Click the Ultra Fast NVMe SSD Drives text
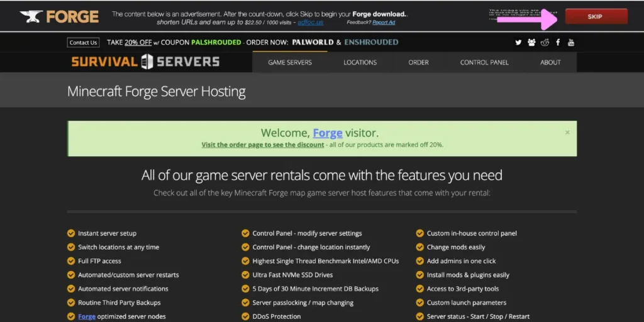The image size is (644, 322). pyautogui.click(x=293, y=275)
